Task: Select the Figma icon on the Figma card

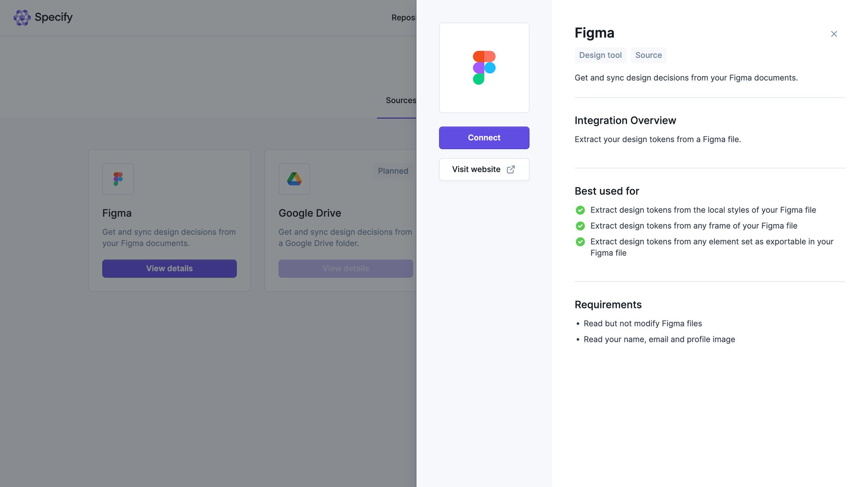Action: [118, 179]
